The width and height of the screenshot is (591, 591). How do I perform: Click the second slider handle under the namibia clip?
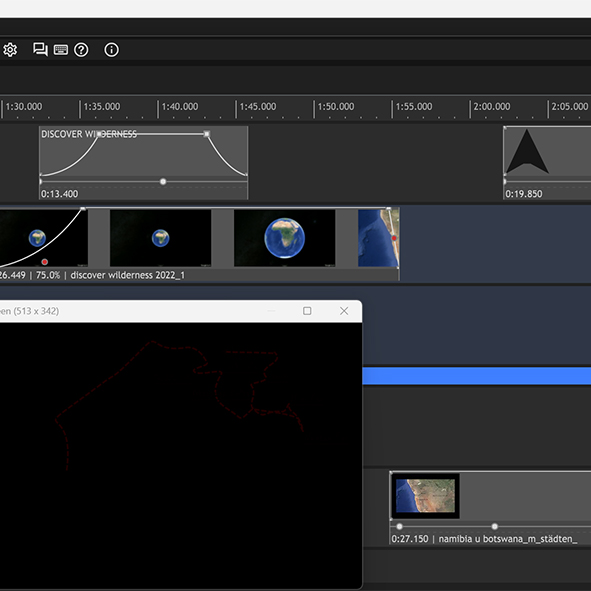click(x=495, y=527)
